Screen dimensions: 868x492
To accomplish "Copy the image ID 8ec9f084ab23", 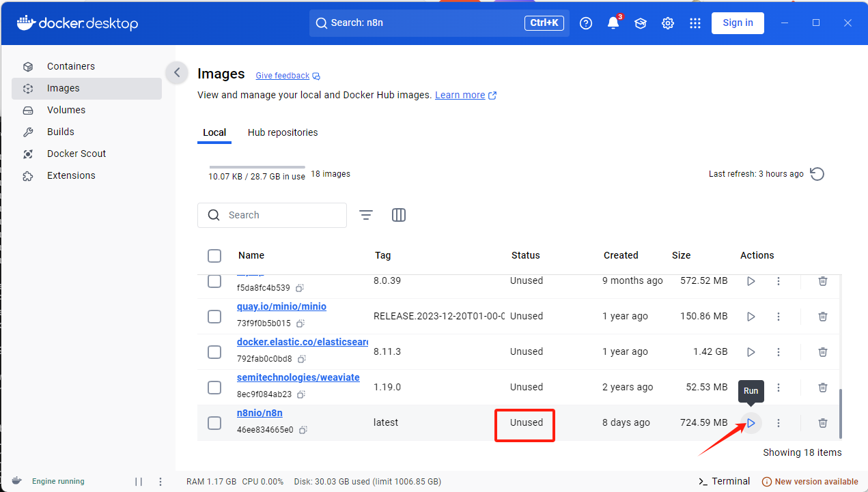I will [x=301, y=394].
